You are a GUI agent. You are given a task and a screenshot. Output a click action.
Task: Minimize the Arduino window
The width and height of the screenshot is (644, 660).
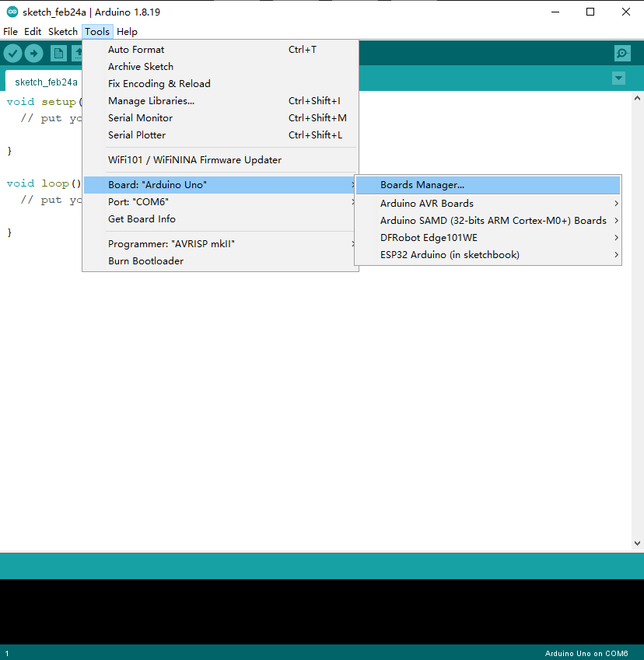coord(555,12)
